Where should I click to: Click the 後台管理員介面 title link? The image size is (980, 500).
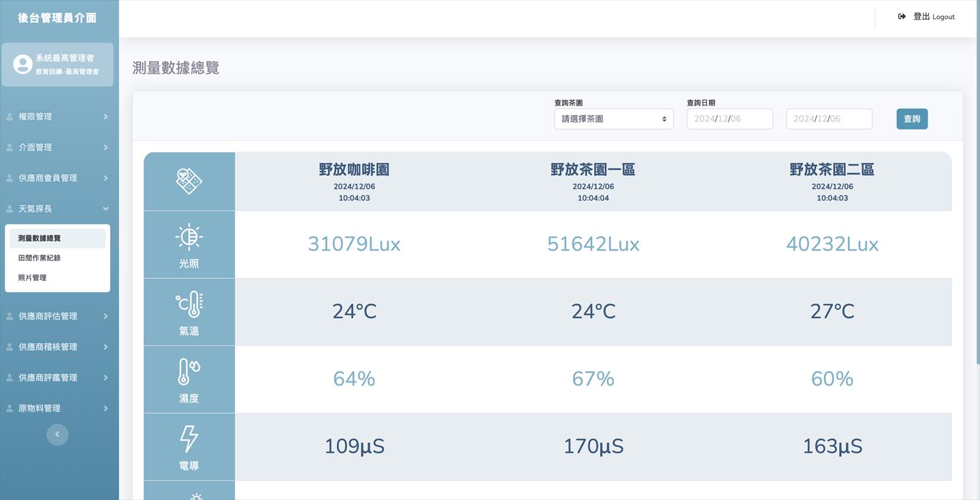[57, 18]
